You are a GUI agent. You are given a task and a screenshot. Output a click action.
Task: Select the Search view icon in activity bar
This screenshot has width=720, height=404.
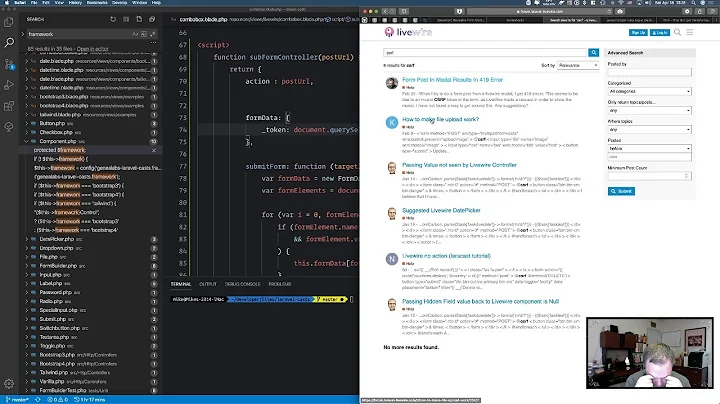(x=9, y=43)
